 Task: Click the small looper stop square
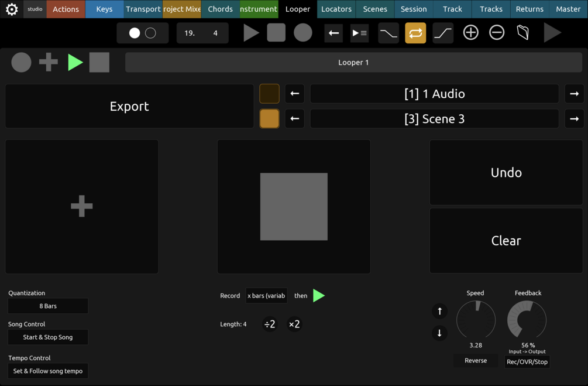(99, 62)
